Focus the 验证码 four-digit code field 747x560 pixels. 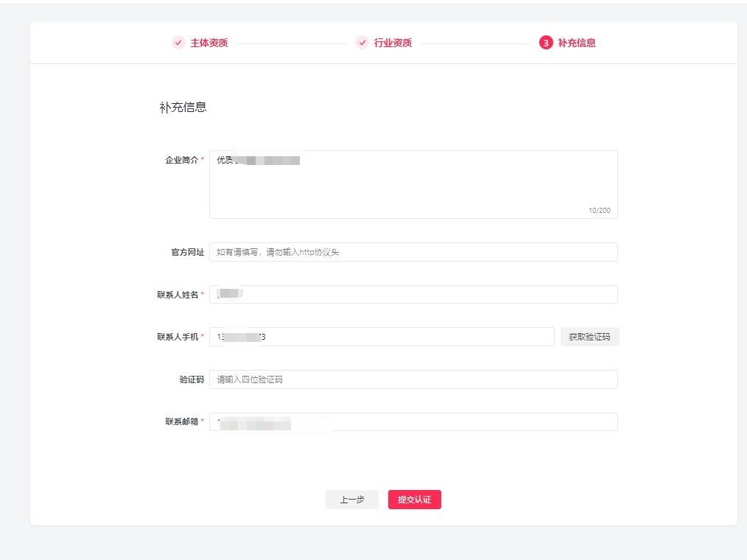(413, 379)
